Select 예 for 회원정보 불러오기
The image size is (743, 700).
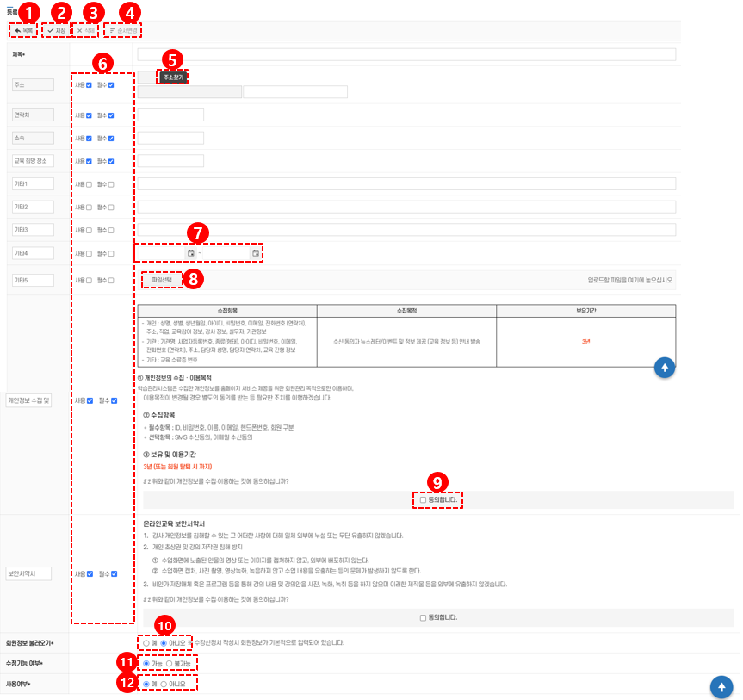(146, 643)
